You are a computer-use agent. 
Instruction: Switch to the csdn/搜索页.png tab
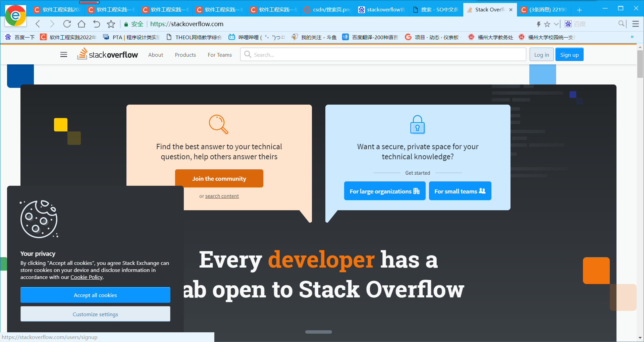[328, 10]
